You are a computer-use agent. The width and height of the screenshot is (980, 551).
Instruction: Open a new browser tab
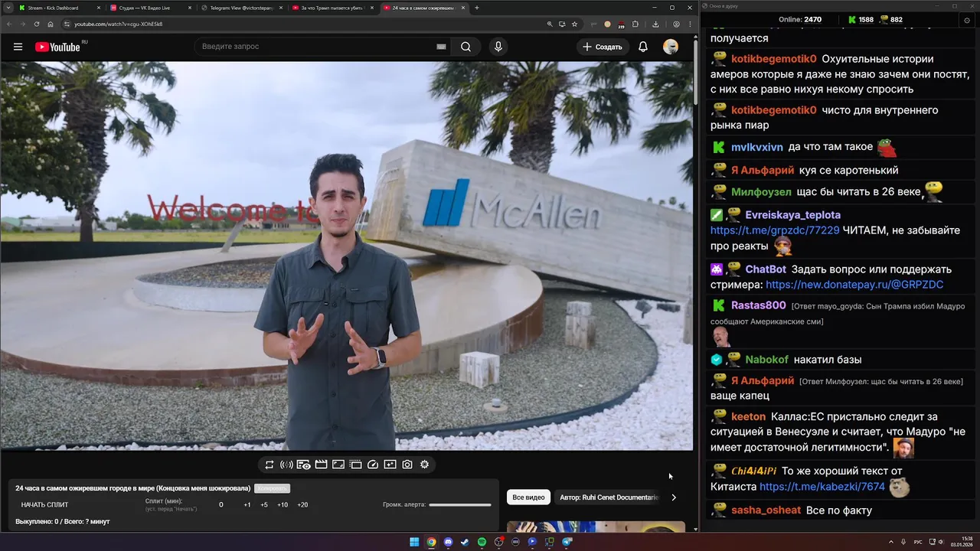pos(477,8)
